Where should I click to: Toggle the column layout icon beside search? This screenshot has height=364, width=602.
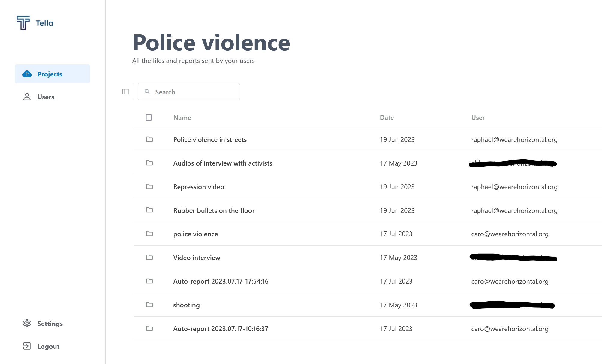[x=125, y=91]
